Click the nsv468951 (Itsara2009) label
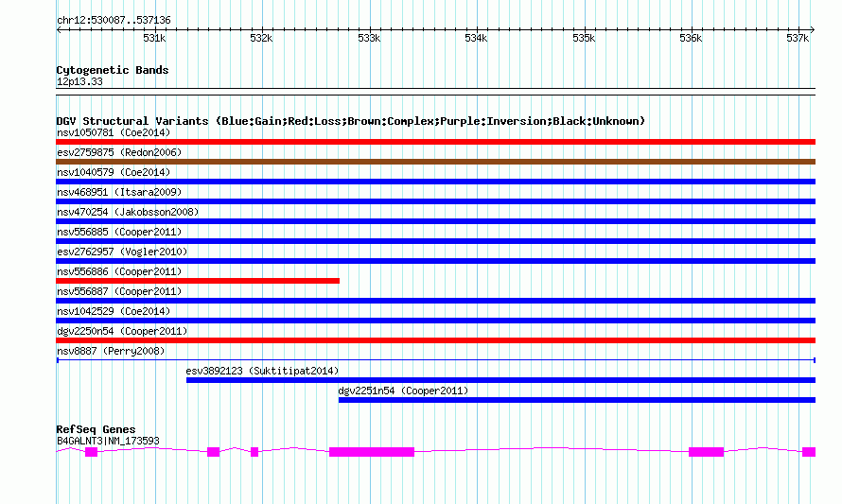The image size is (842, 504). tap(119, 192)
